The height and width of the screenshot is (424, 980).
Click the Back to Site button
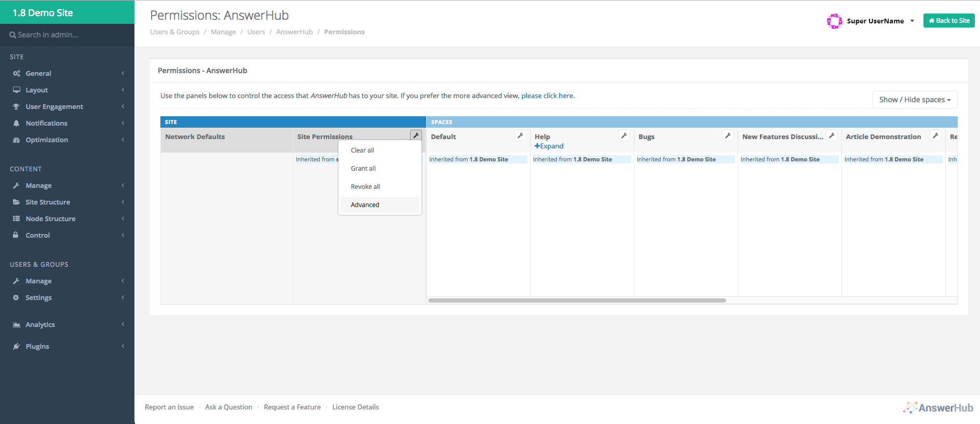tap(949, 21)
